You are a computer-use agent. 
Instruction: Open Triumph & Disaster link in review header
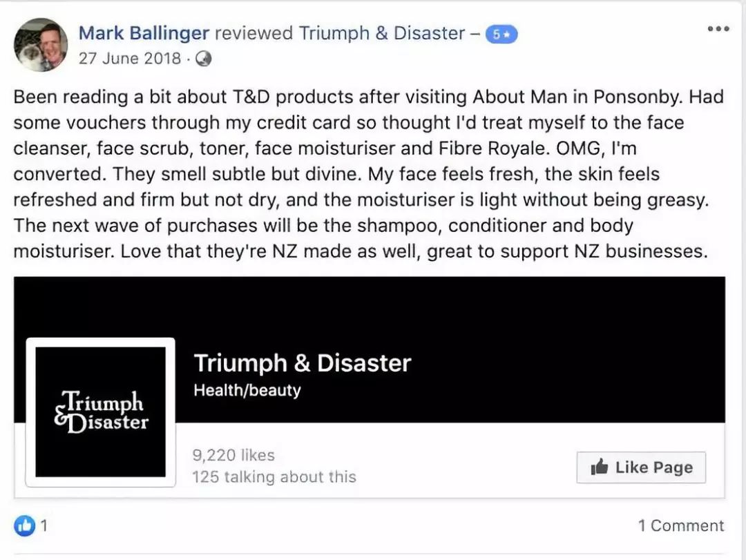click(x=382, y=32)
